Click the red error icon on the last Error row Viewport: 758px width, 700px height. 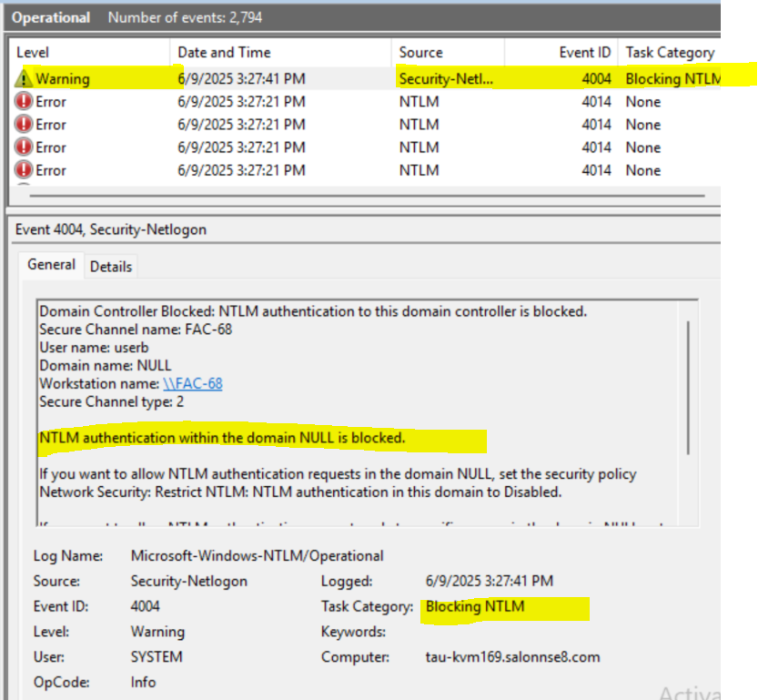click(x=23, y=169)
